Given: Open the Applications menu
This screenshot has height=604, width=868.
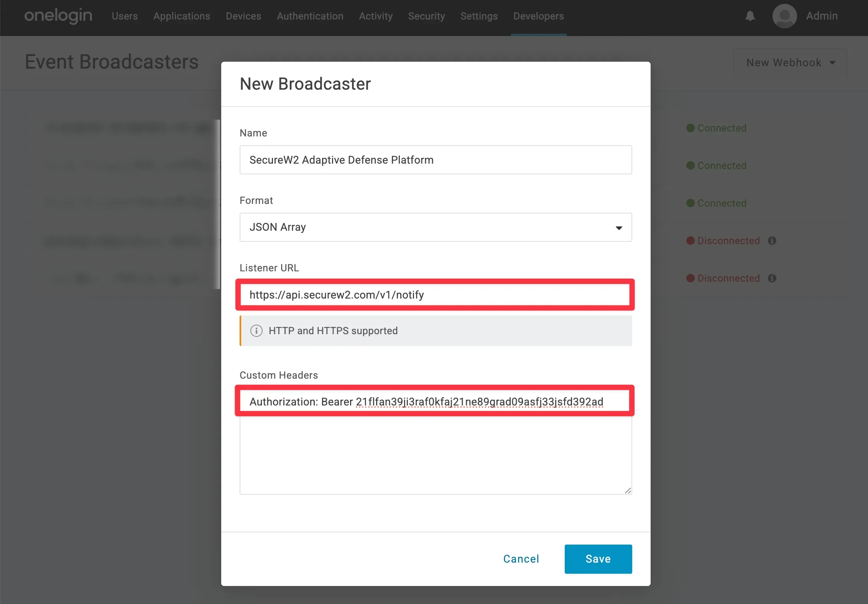Looking at the screenshot, I should coord(182,16).
